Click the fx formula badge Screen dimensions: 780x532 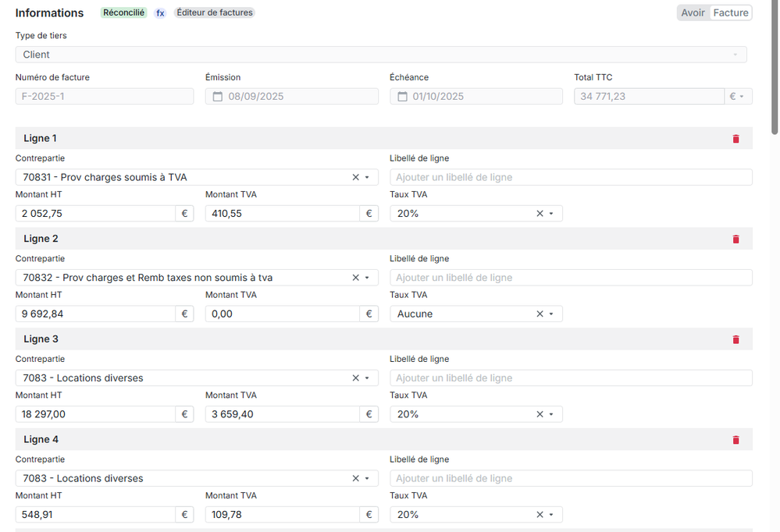tap(160, 13)
